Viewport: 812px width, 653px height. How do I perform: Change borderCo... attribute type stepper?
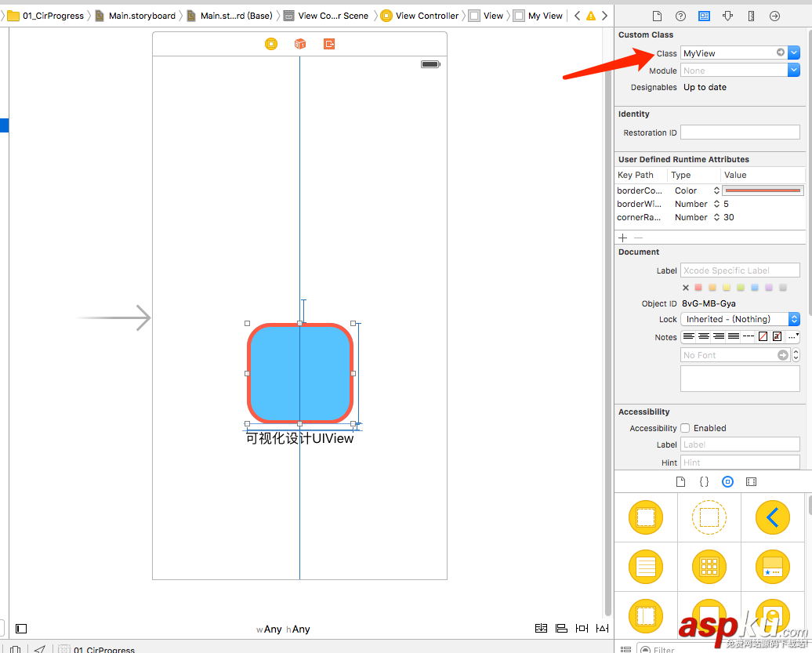(x=716, y=190)
